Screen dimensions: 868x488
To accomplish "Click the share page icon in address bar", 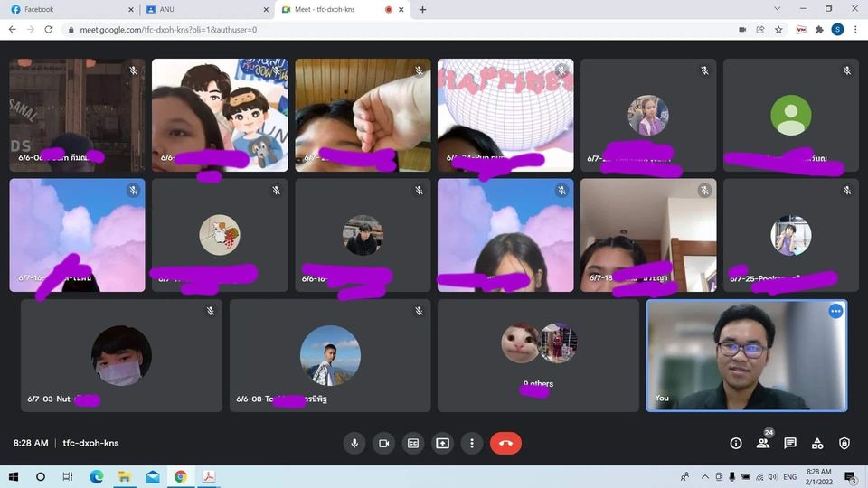I will (760, 29).
